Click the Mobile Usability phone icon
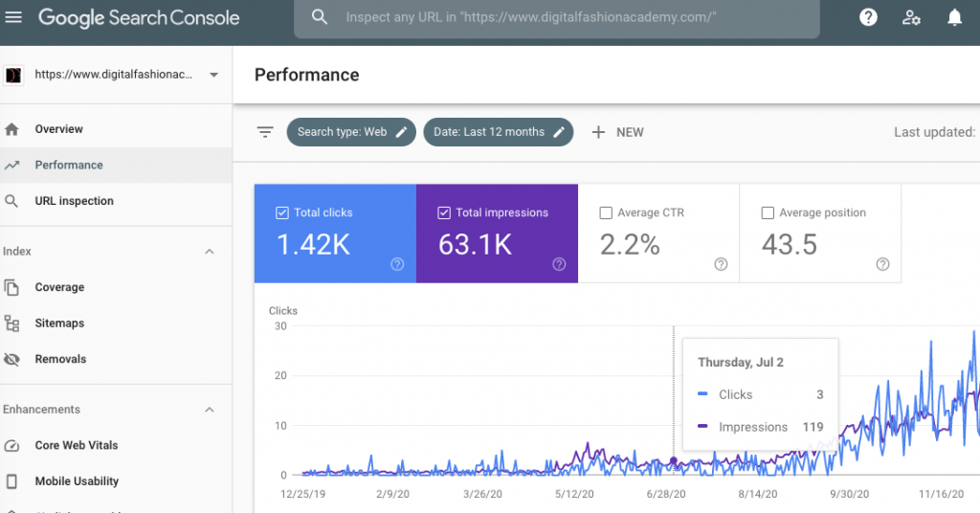The image size is (980, 513). point(11,481)
